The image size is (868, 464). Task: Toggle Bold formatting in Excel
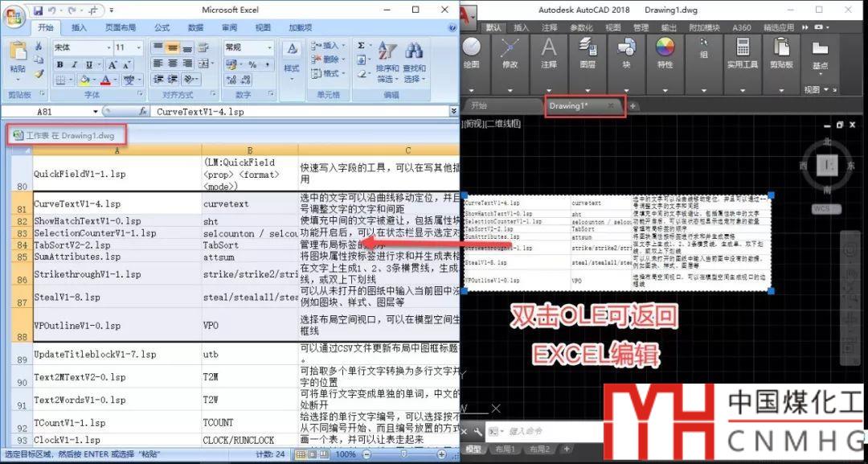(59, 65)
